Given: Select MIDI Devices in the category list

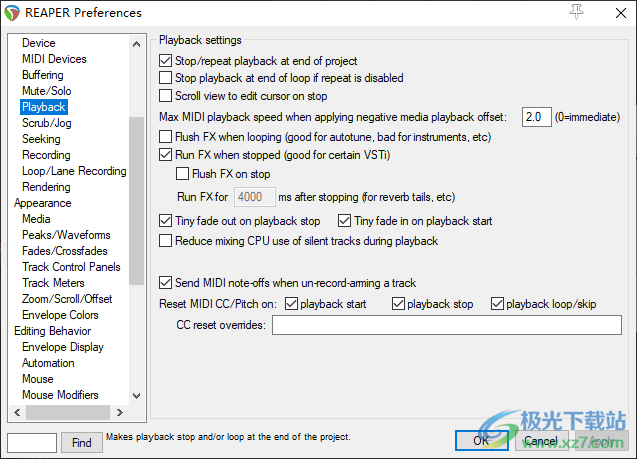Looking at the screenshot, I should (54, 60).
